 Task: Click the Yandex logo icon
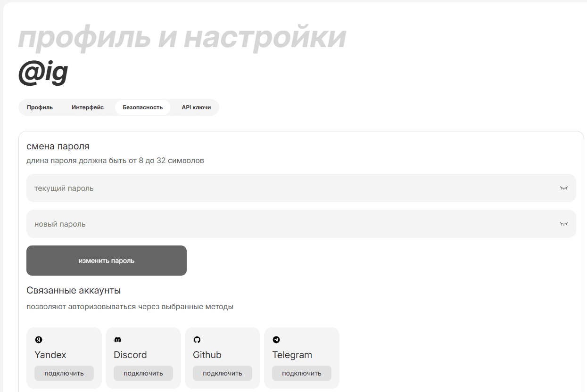tap(39, 340)
